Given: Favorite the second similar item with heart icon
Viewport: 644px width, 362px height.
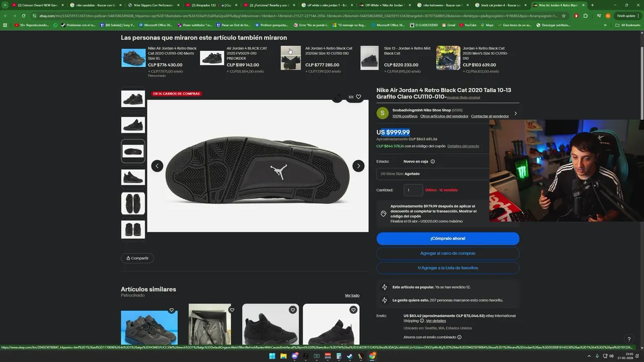Looking at the screenshot, I should [232, 310].
